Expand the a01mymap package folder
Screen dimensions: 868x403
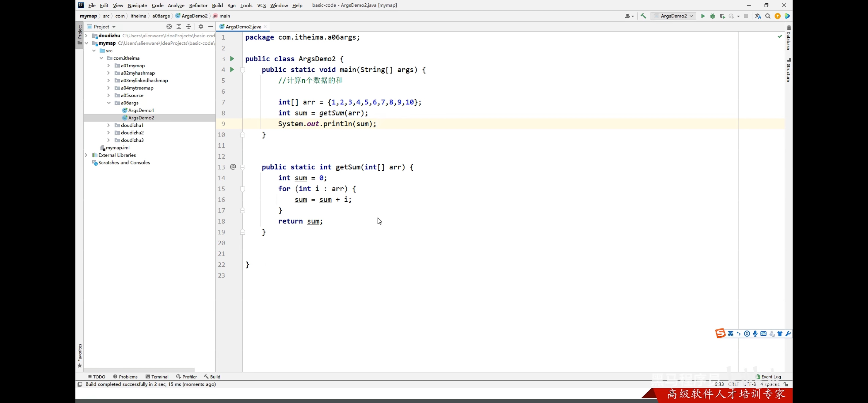(x=108, y=66)
